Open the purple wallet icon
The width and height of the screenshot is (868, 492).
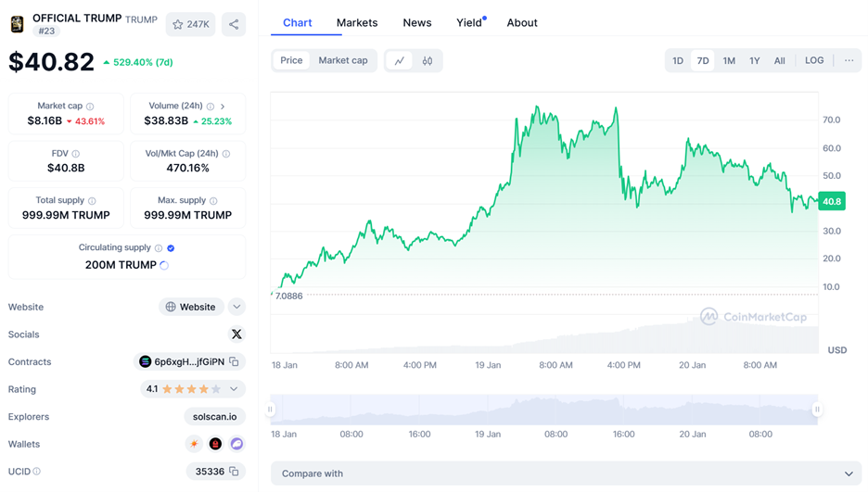click(x=236, y=444)
